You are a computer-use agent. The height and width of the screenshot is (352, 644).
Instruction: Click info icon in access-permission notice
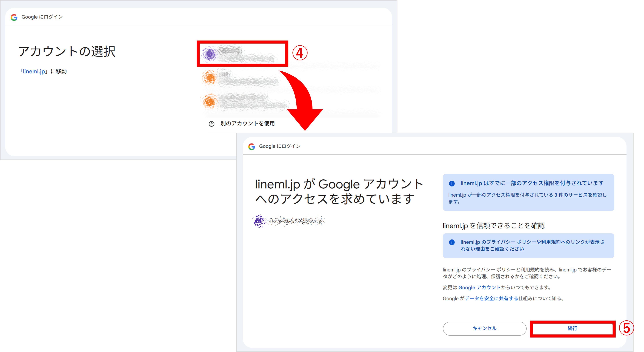[452, 184]
